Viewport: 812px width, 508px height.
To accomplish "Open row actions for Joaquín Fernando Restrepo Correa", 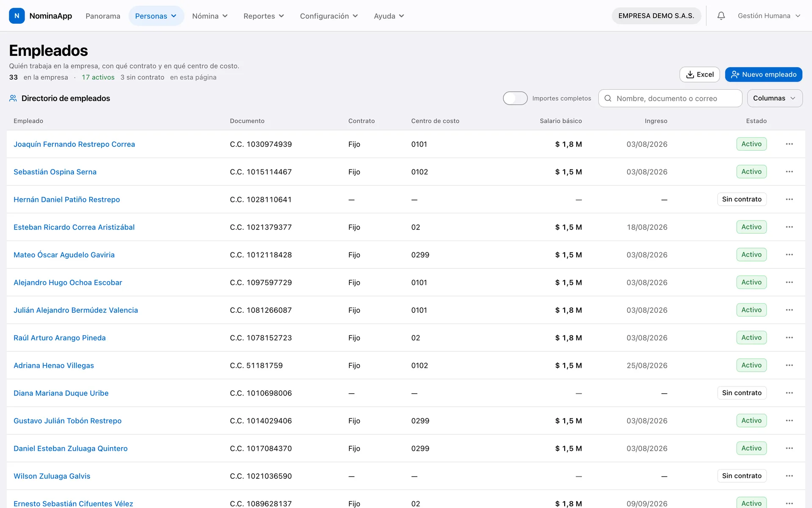I will tap(789, 144).
